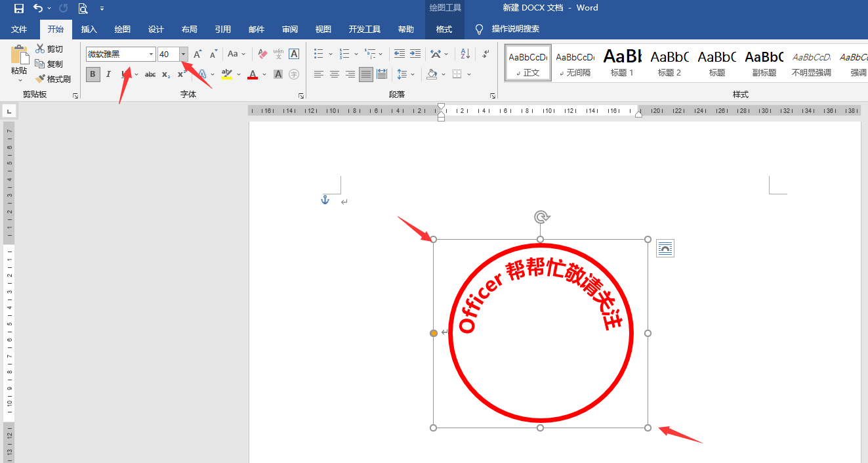Open the Clipboard pane launcher under 剪贴板
The height and width of the screenshot is (463, 868).
coord(75,96)
